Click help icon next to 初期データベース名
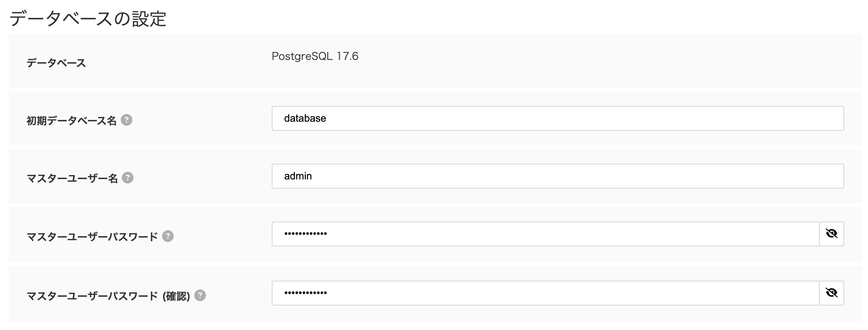Screen dimensions: 868x330 (127, 120)
